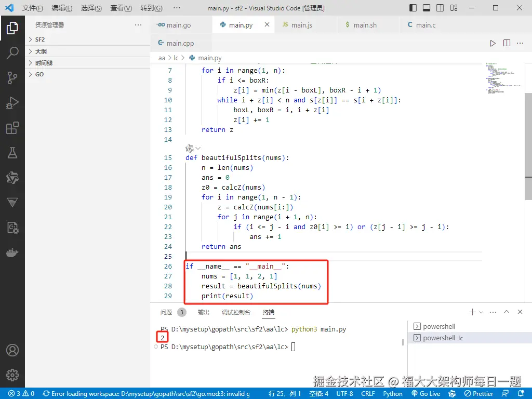Run the Python file with play icon
532x399 pixels.
tap(493, 43)
